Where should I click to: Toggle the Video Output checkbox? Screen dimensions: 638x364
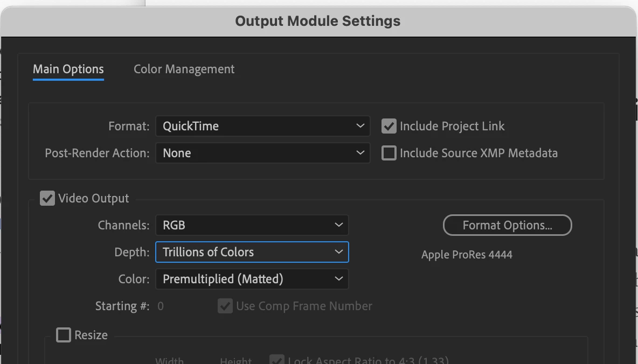click(47, 198)
